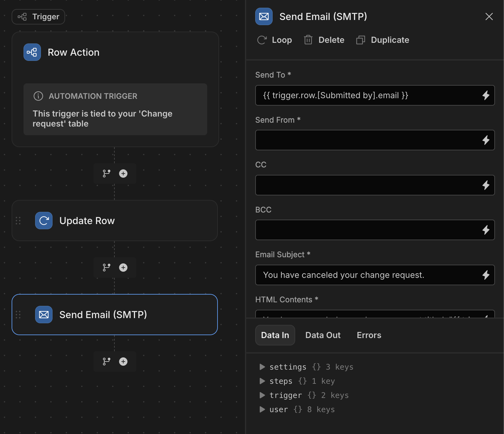Grab the Send Email step drag handle

[x=18, y=315]
